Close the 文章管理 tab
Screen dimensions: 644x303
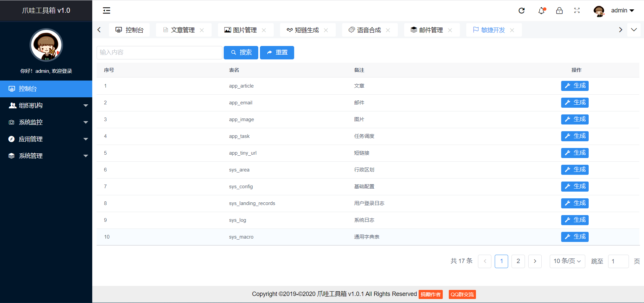[x=202, y=30]
